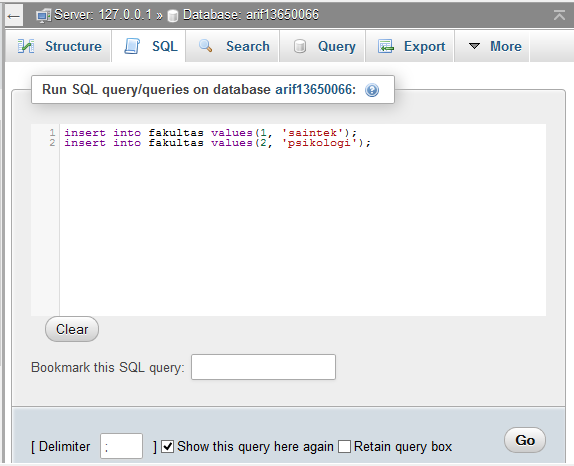Click line number 2 in editor gutter
Screen dimensions: 574x466
tap(52, 142)
